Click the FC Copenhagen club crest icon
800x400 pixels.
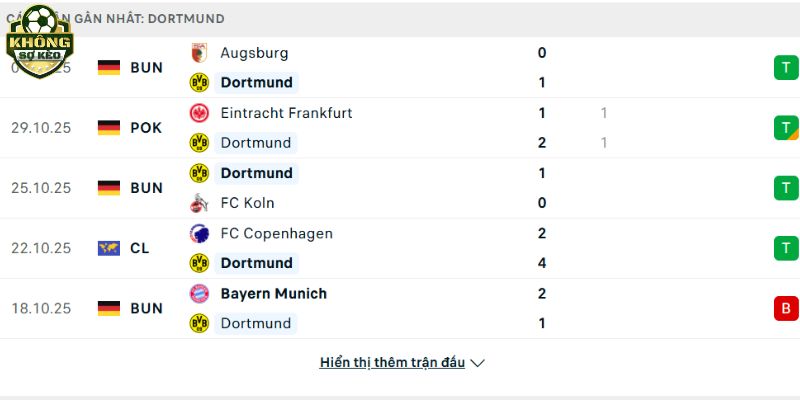[198, 233]
